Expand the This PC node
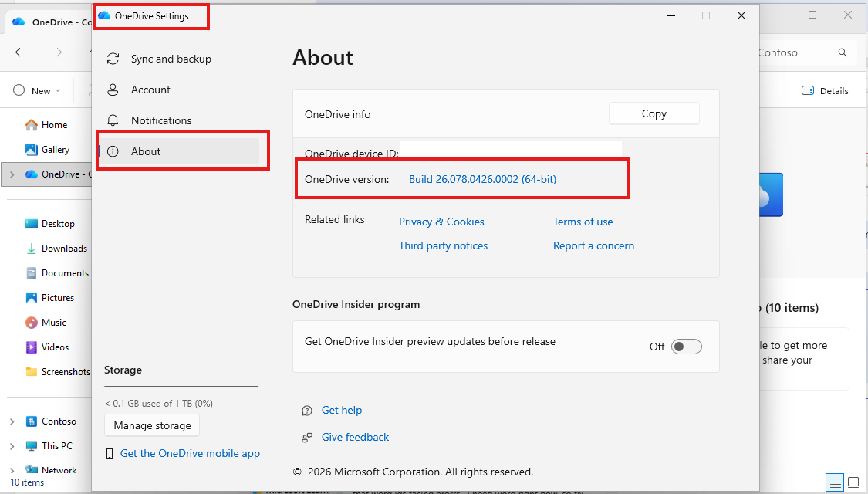The width and height of the screenshot is (868, 494). pos(12,446)
